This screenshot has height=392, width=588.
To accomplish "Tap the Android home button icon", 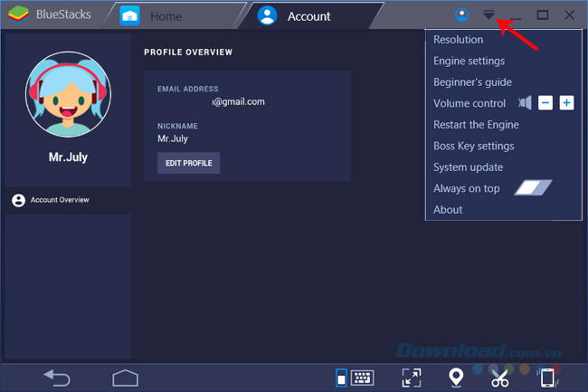I will click(125, 377).
